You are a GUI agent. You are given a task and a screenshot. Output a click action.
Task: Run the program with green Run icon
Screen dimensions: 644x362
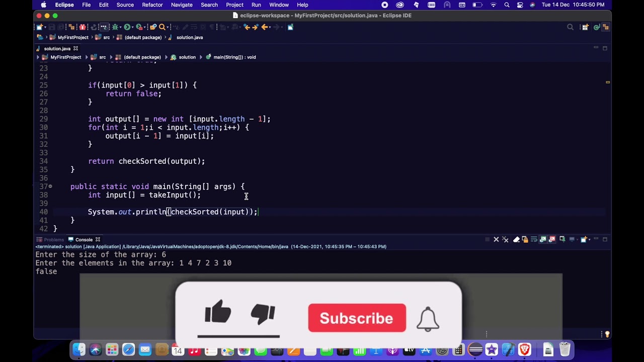pyautogui.click(x=127, y=27)
